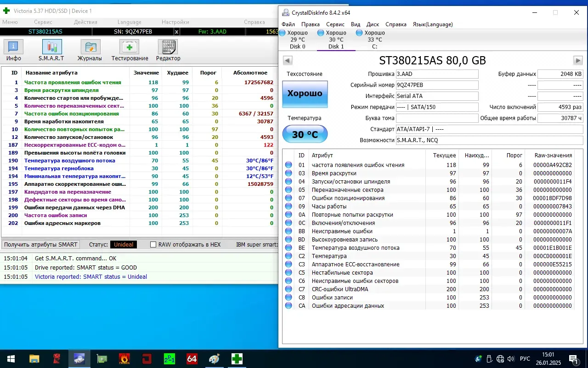Open File Explorer from taskbar
Viewport: 588px width, 368px height.
[x=34, y=359]
